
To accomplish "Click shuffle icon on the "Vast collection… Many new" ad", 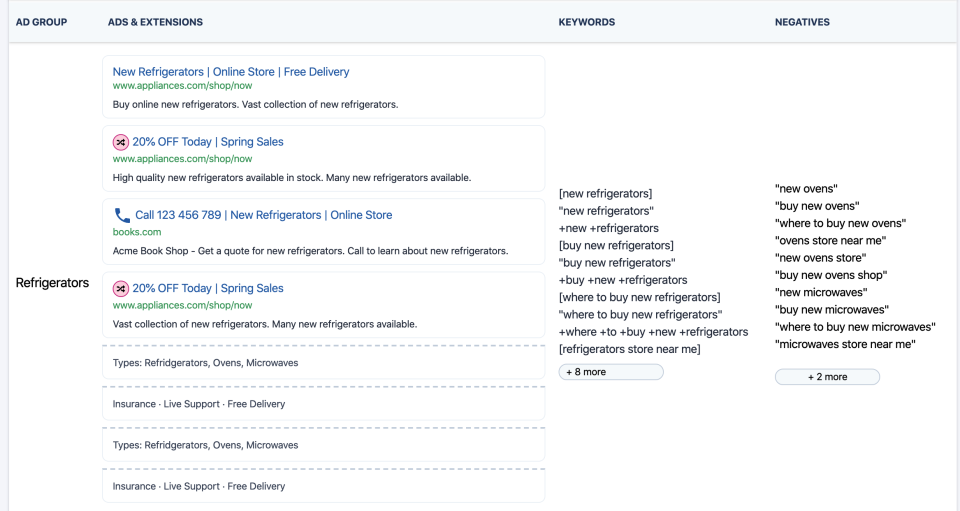I will coord(120,288).
